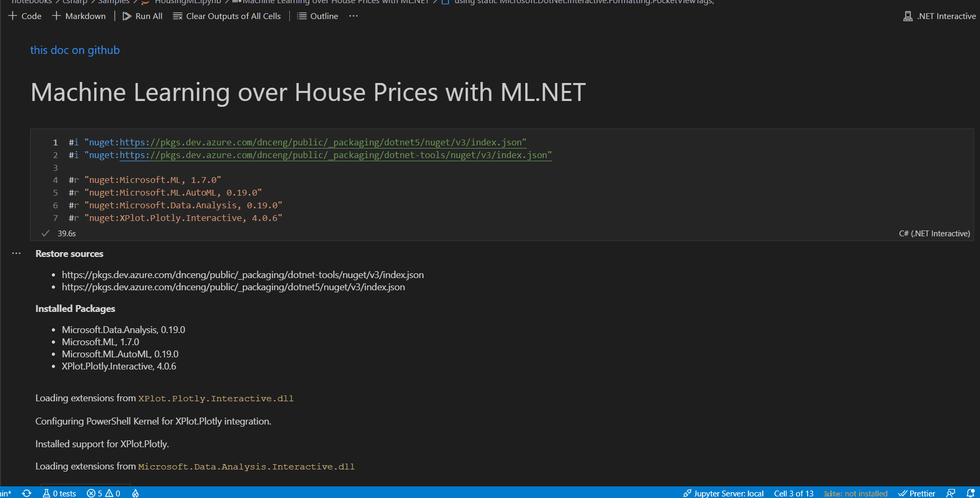
Task: Place cursor on XPlot.Plotly.Interactive 4.0.6 code line
Action: coord(176,218)
